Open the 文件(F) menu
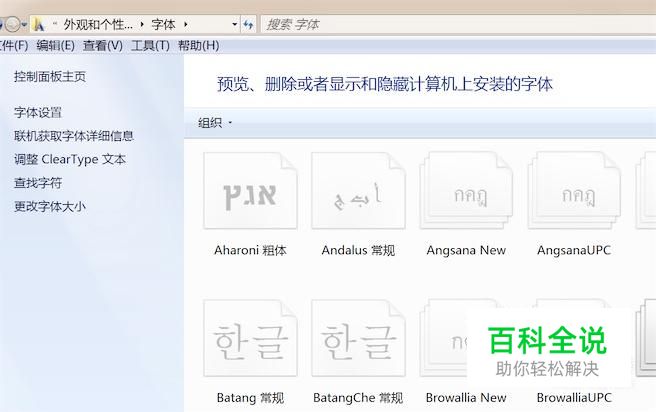This screenshot has width=656, height=412. pos(13,46)
